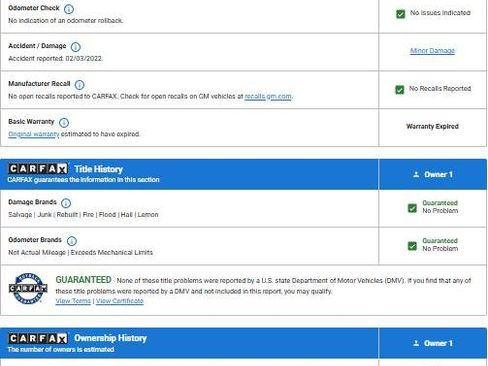Click the Owner 1 label in Ownership History
This screenshot has height=366, width=488.
coord(438,343)
